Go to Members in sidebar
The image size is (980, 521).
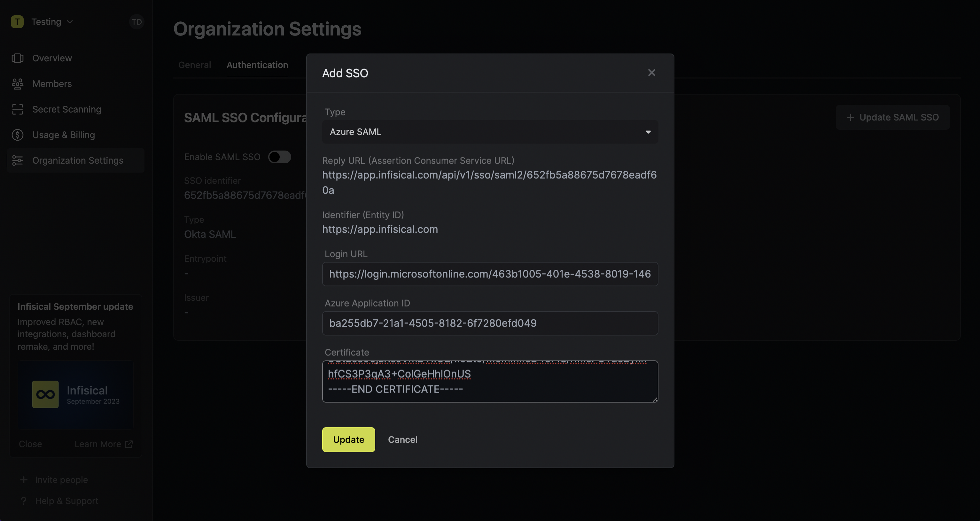pyautogui.click(x=75, y=83)
